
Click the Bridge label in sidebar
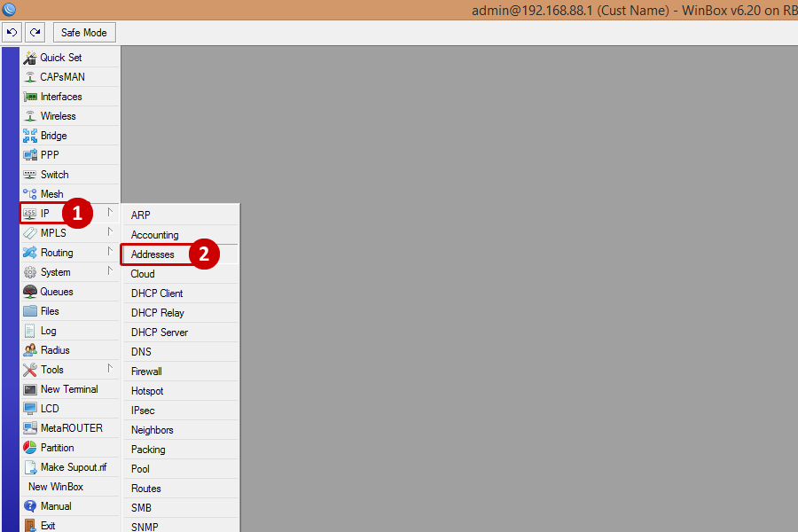[x=53, y=136]
